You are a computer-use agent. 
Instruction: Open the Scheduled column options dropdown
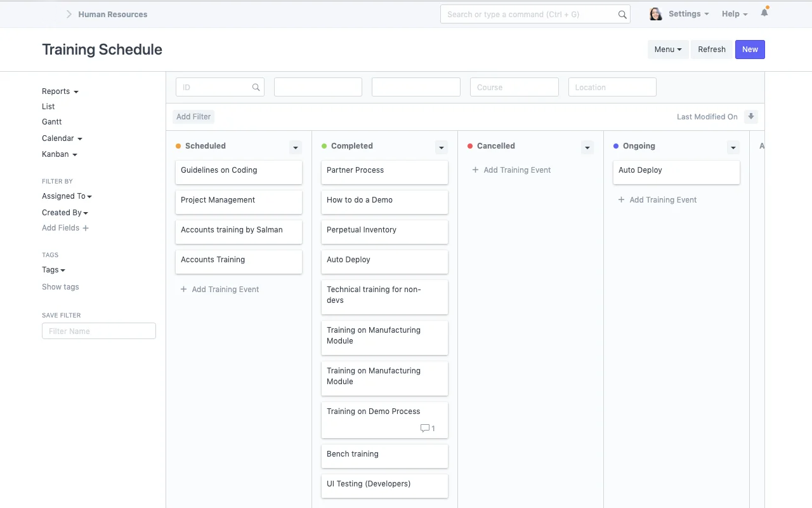295,147
